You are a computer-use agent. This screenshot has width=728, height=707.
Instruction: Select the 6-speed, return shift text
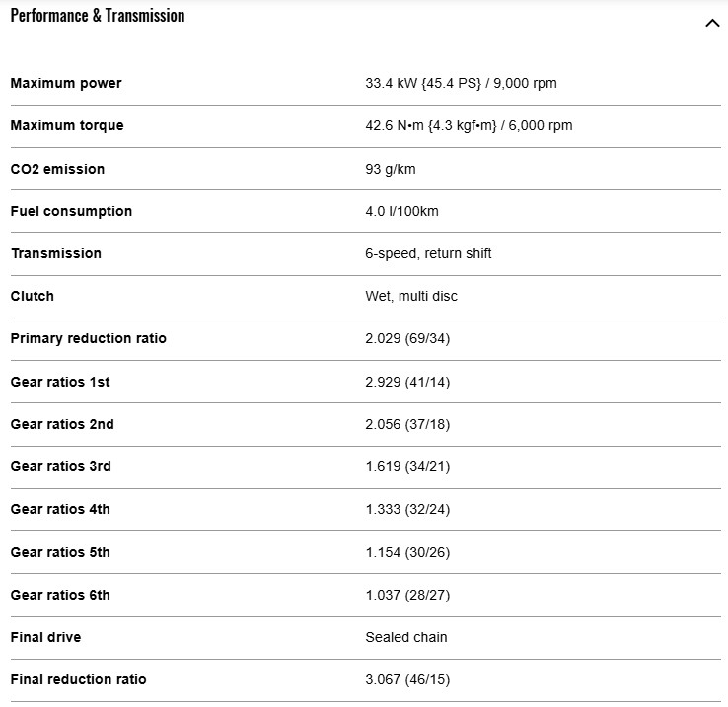tap(428, 253)
